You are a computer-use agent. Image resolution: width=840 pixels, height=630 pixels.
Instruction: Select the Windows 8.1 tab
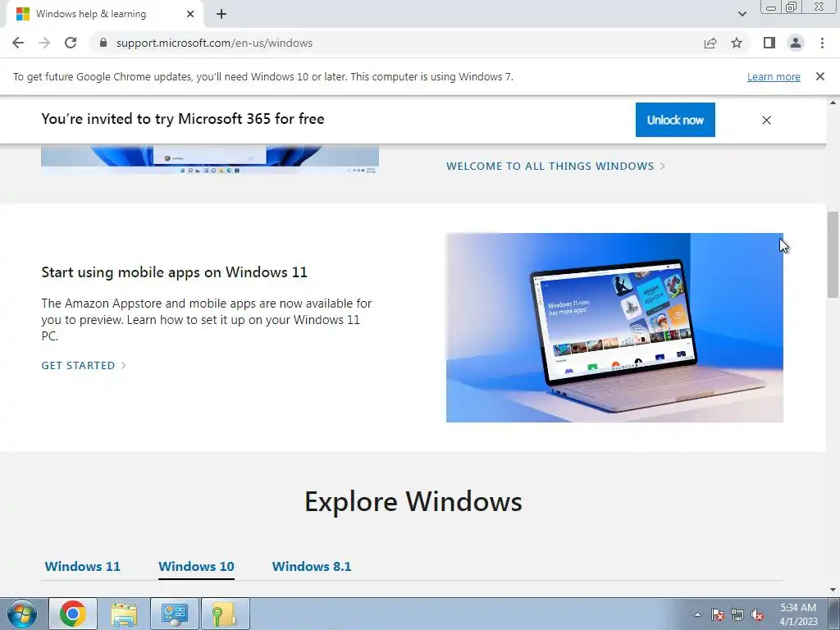click(312, 566)
